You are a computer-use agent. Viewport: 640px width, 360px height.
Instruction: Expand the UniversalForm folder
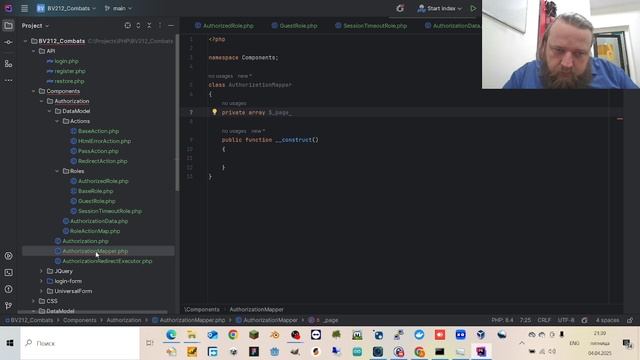[x=41, y=291]
